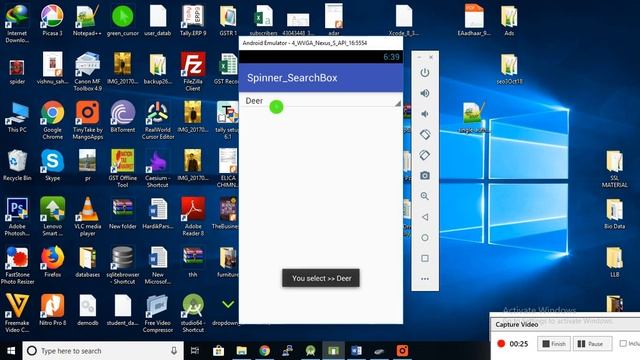Pause the video capture
This screenshot has width=640, height=360.
pyautogui.click(x=593, y=344)
